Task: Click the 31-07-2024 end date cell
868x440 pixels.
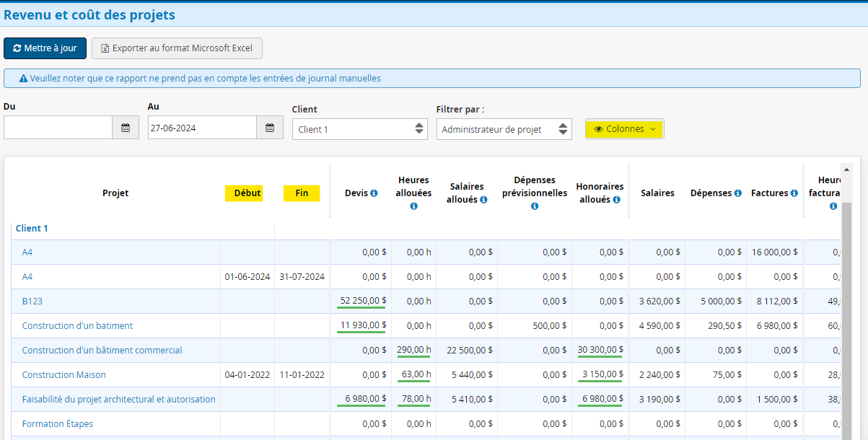Action: point(302,277)
